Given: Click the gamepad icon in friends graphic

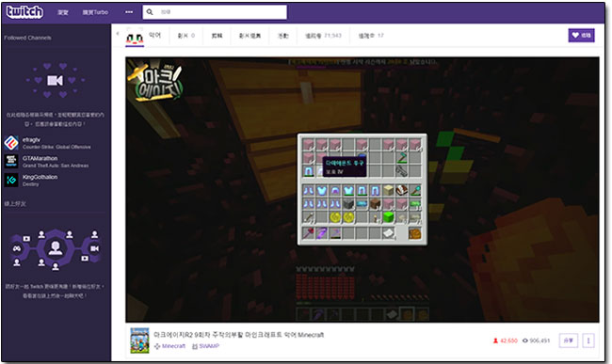Looking at the screenshot, I should 17,248.
